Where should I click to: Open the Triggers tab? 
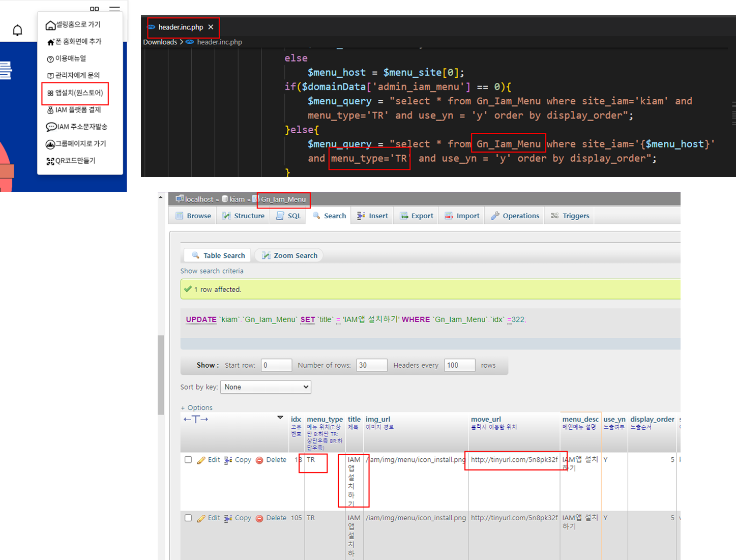[570, 216]
